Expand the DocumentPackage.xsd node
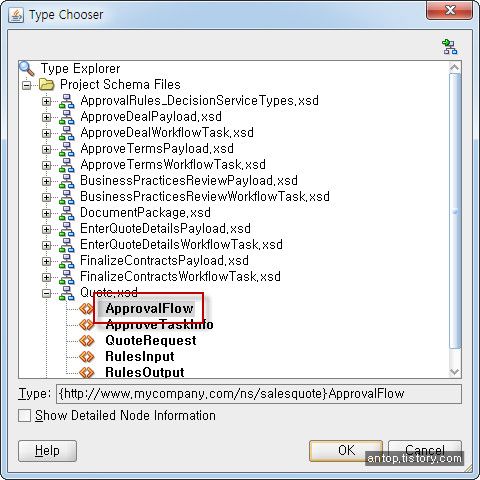Image resolution: width=480 pixels, height=480 pixels. pyautogui.click(x=46, y=213)
